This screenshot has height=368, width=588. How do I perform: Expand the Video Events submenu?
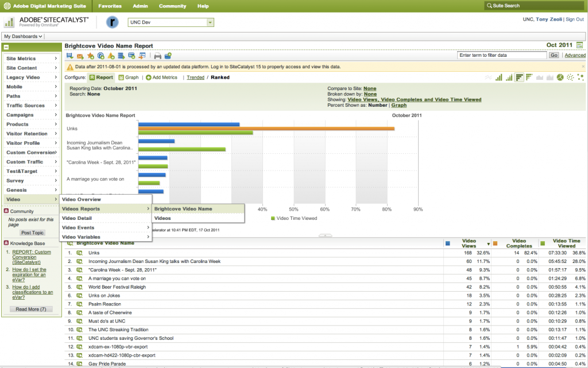tap(106, 227)
